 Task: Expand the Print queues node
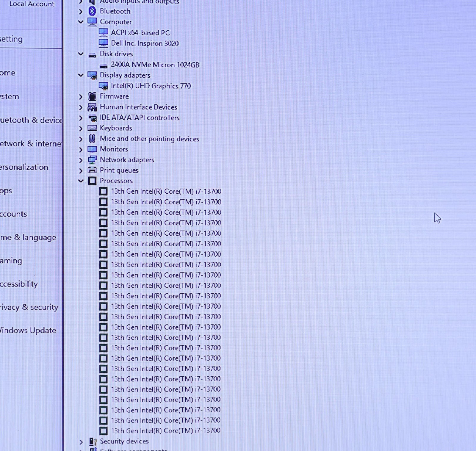click(x=81, y=171)
